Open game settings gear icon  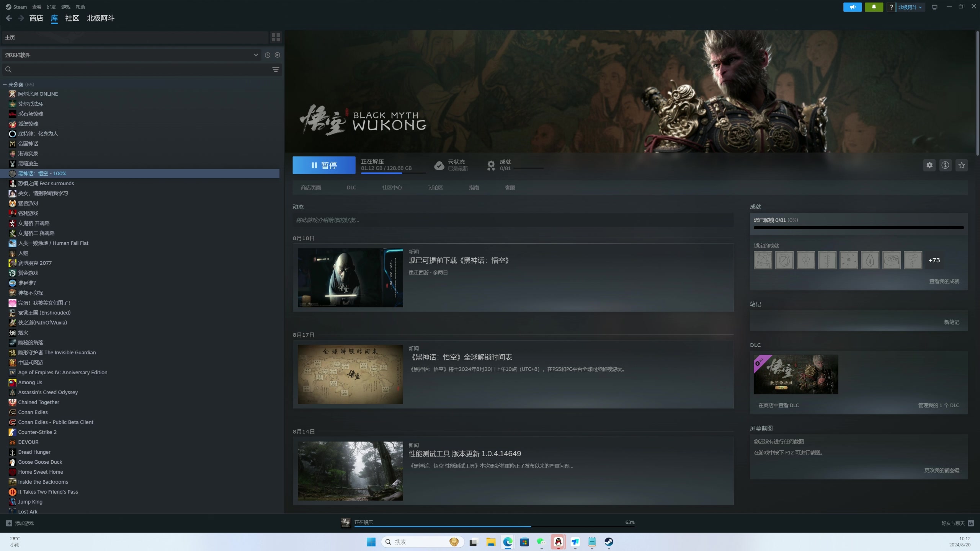click(929, 165)
